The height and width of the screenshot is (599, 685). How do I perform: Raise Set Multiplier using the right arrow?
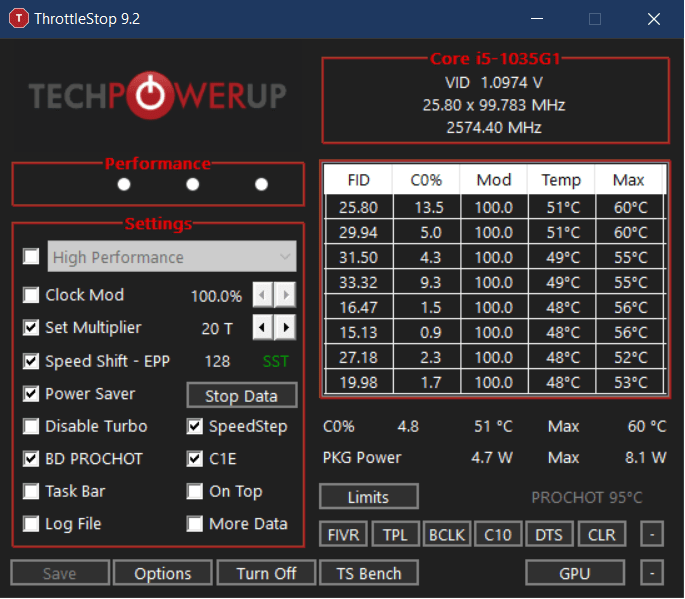[x=285, y=327]
